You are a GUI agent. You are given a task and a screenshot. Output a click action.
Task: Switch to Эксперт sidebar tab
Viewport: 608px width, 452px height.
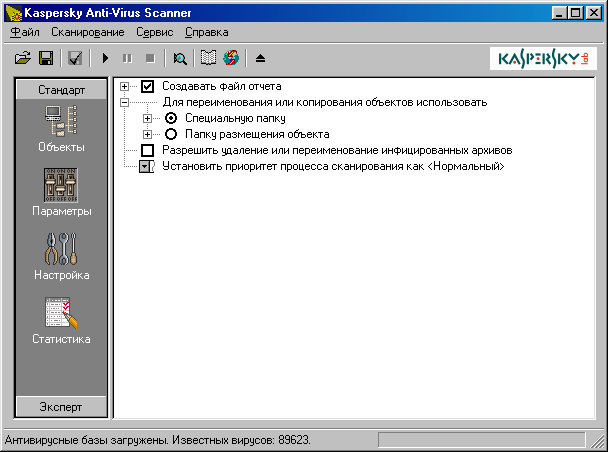(x=61, y=407)
